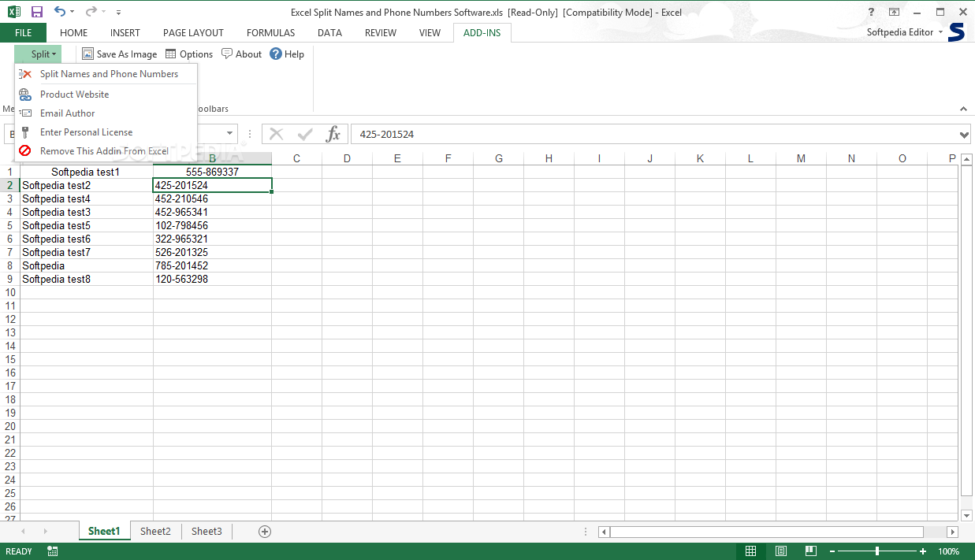
Task: Click the zoom in plus button
Action: (x=923, y=551)
